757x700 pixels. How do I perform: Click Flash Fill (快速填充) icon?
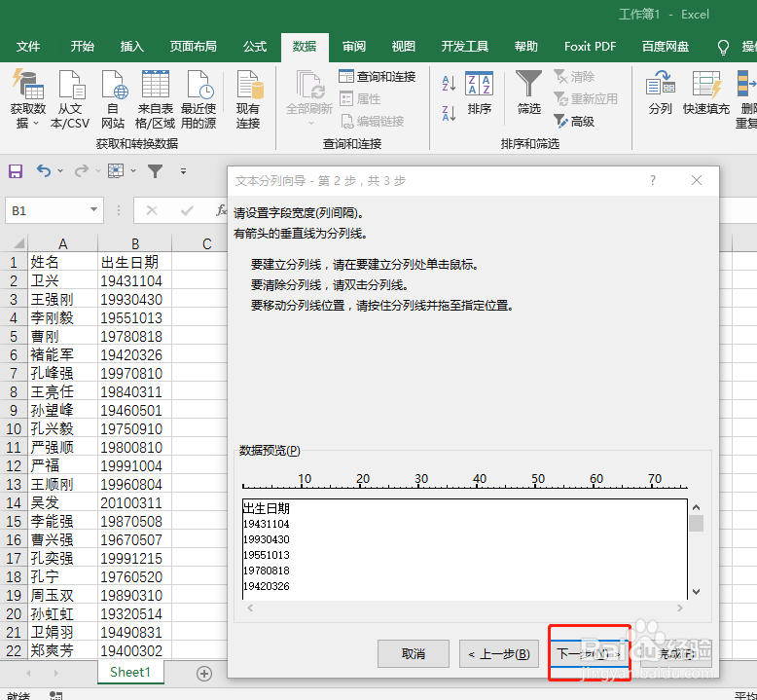tap(705, 85)
